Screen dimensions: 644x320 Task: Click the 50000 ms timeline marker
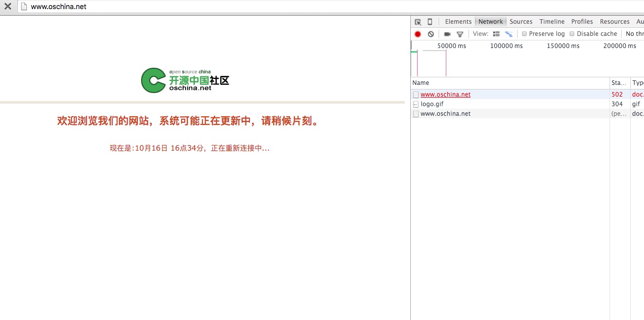[452, 46]
